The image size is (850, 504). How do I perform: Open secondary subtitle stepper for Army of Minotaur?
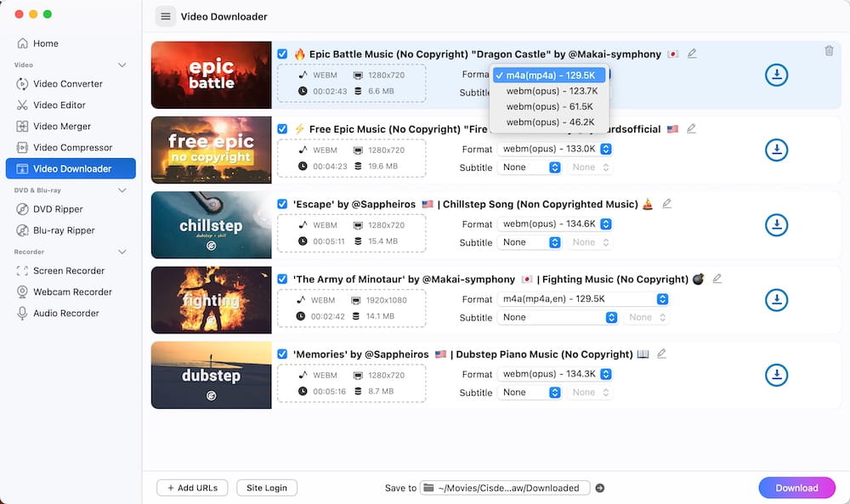(x=647, y=317)
